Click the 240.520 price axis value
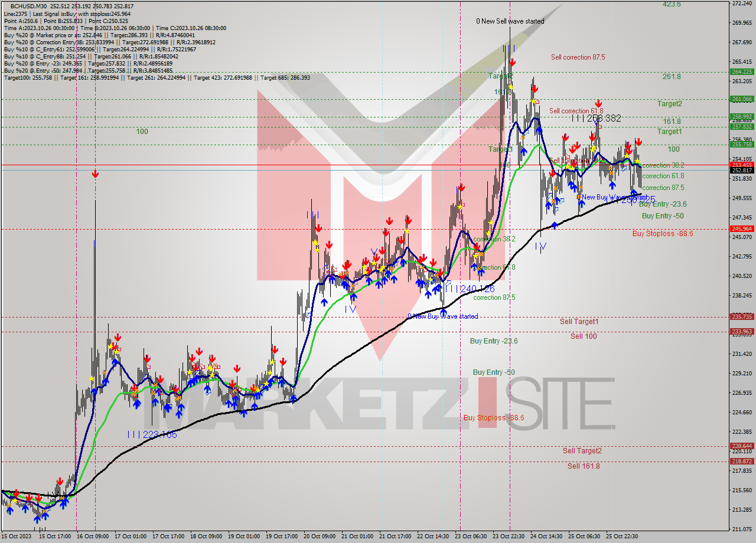Image resolution: width=756 pixels, height=543 pixels. tap(742, 276)
